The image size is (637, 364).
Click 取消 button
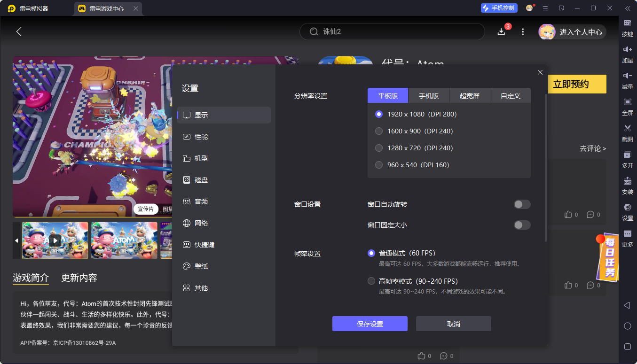[454, 324]
